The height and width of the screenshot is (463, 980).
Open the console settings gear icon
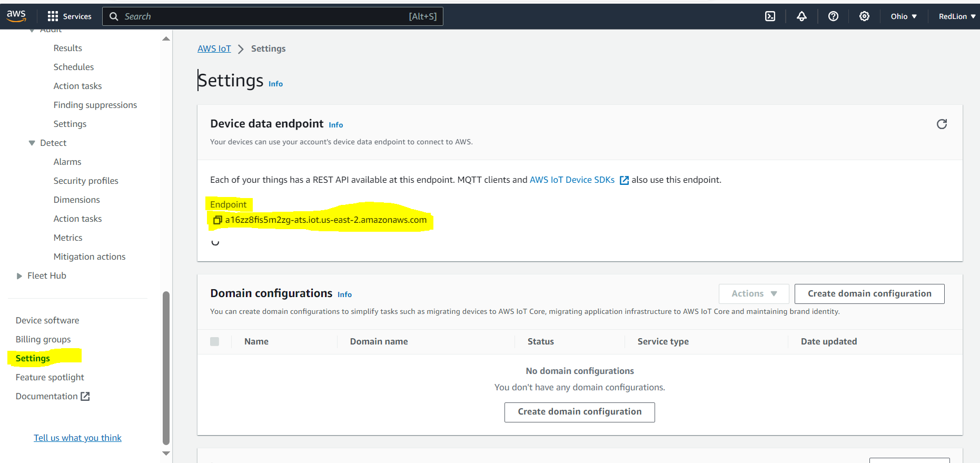pyautogui.click(x=864, y=16)
